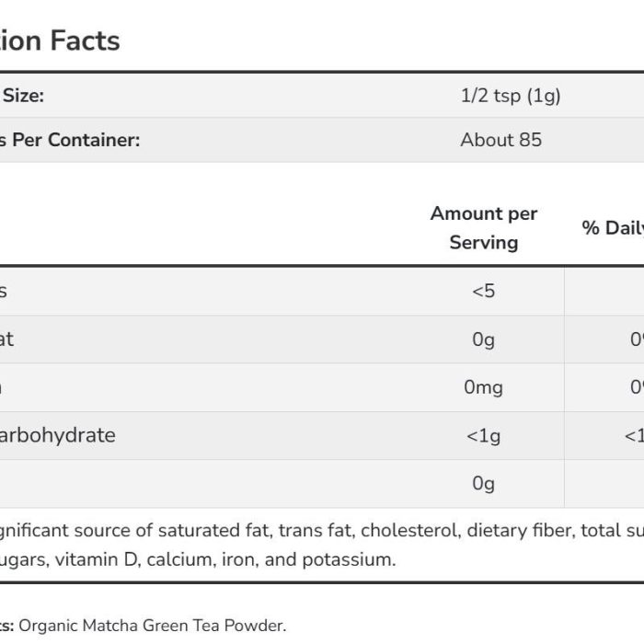Click the carbohydrate row daily value percent

pyautogui.click(x=634, y=436)
